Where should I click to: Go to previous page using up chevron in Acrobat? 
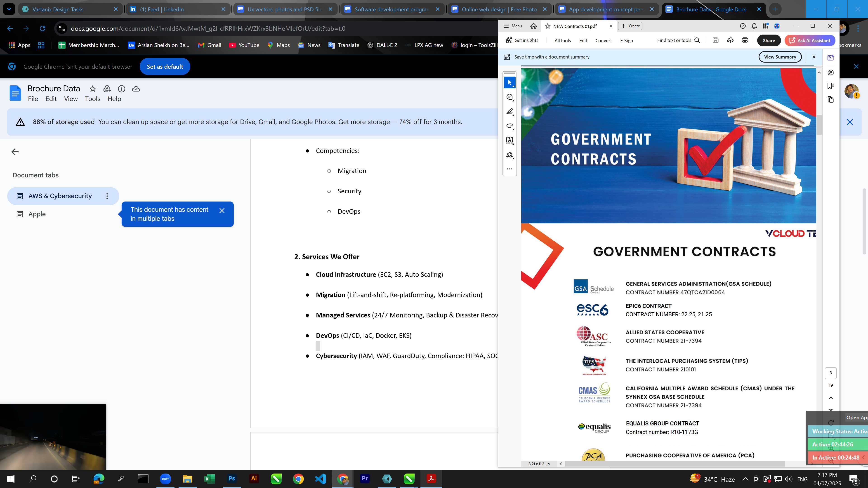pyautogui.click(x=831, y=398)
